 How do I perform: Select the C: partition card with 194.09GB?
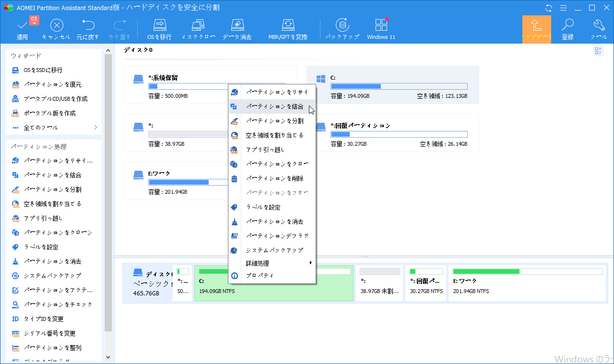pos(392,85)
